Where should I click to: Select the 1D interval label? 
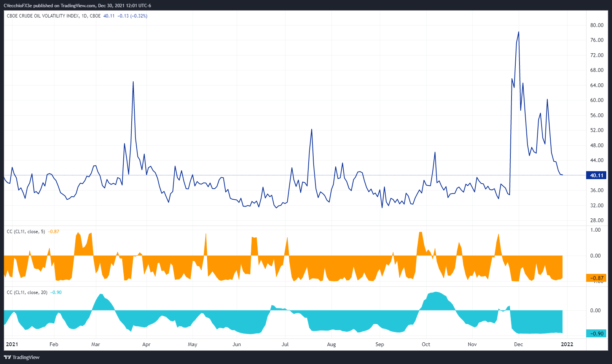click(x=84, y=16)
